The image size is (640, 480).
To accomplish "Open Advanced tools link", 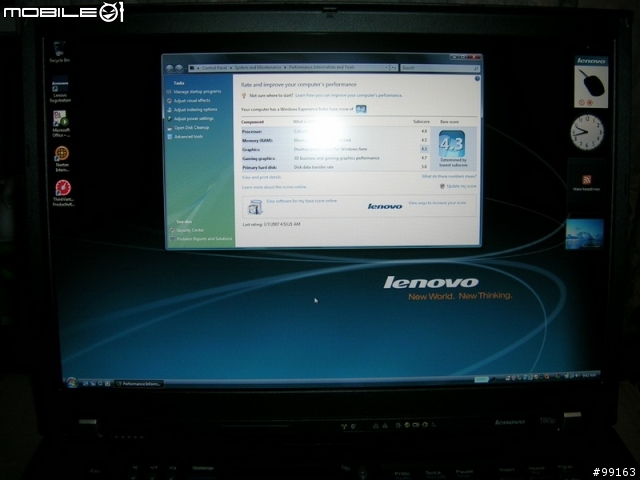I will (x=189, y=136).
